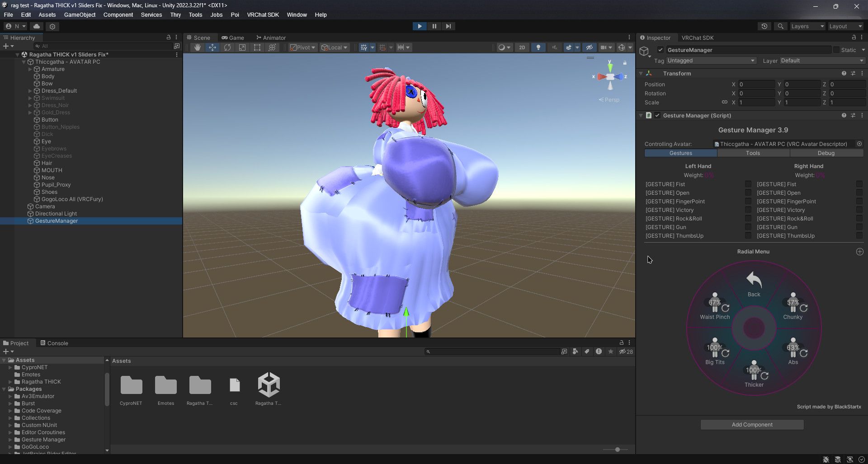Click the Step frame button
Screen dimensions: 868x464
pos(448,26)
